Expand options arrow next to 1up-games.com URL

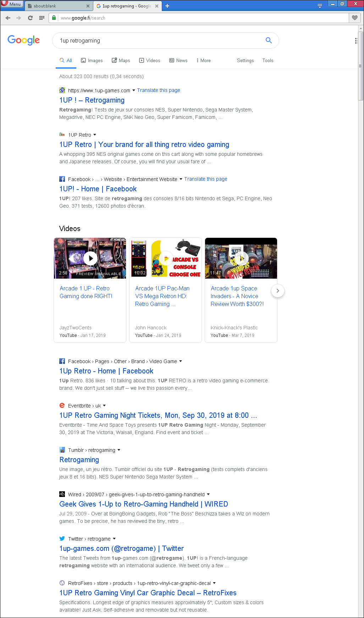point(134,90)
